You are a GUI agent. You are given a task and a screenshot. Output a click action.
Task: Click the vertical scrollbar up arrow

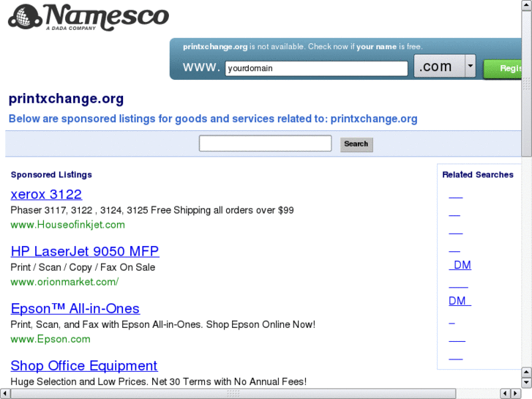click(x=527, y=5)
